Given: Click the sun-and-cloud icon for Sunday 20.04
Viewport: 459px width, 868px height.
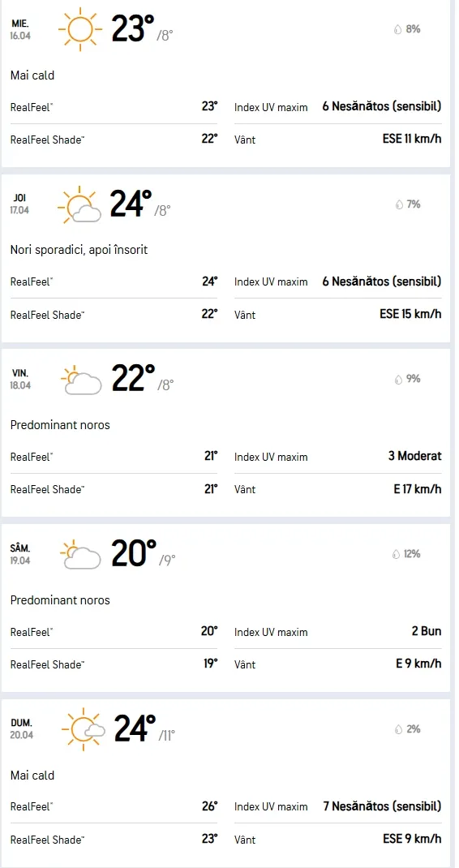Looking at the screenshot, I should point(83,729).
